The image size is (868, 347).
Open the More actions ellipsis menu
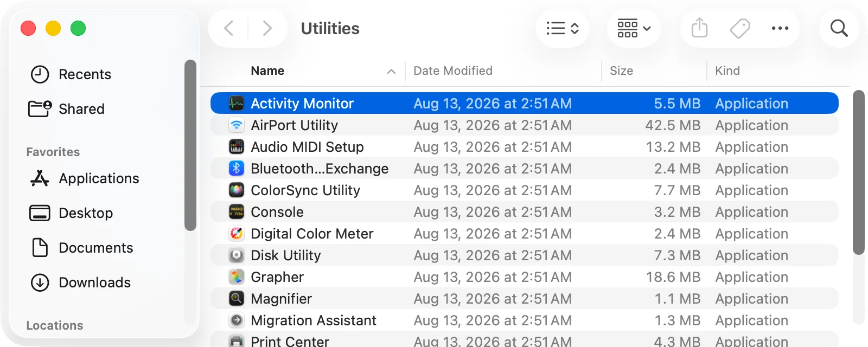tap(780, 28)
